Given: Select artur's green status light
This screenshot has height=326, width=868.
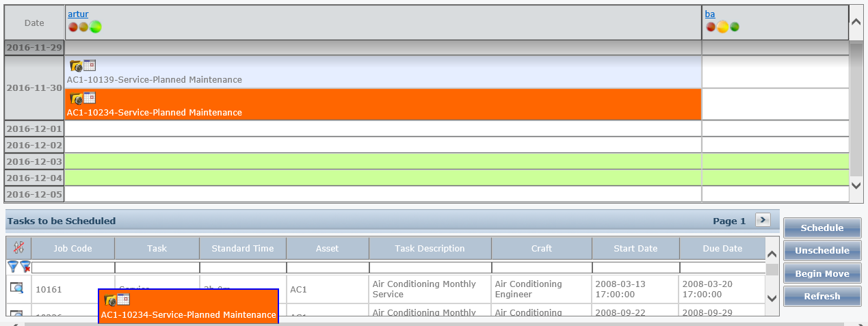Looking at the screenshot, I should tap(95, 27).
